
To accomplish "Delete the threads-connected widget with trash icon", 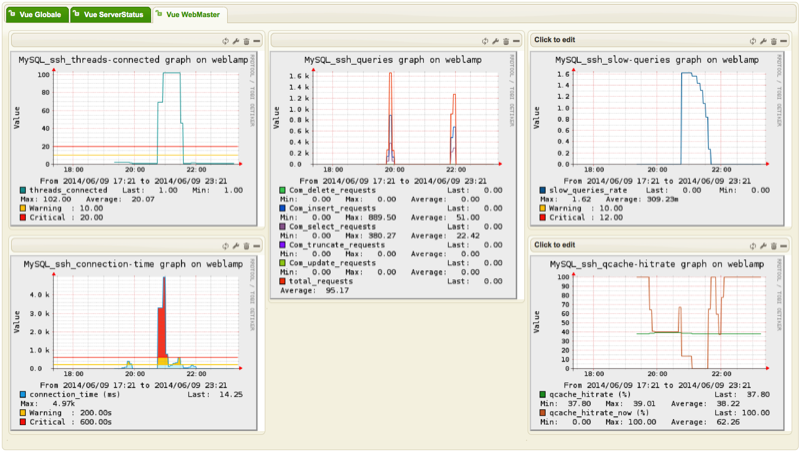I will (245, 41).
